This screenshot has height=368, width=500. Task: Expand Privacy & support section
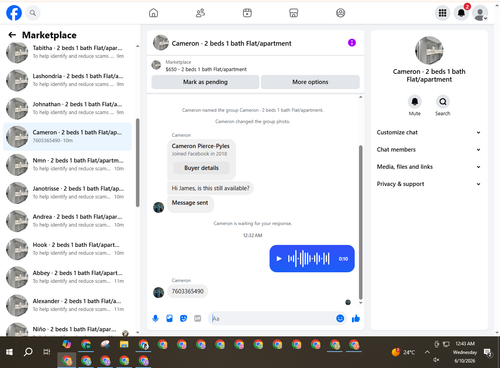(x=429, y=184)
